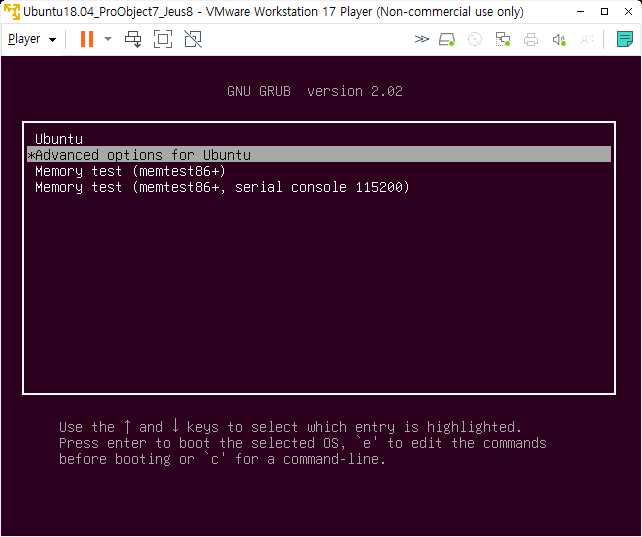Select the Ubuntu boot entry

pyautogui.click(x=319, y=139)
